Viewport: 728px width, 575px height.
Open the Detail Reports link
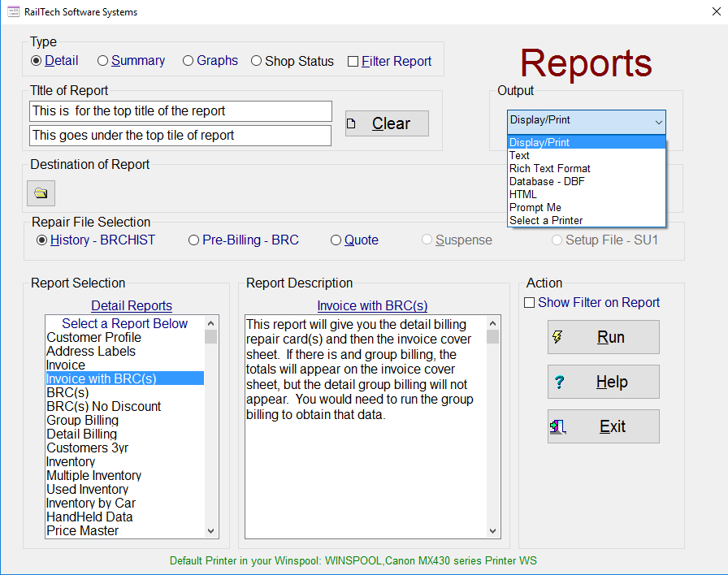point(132,305)
